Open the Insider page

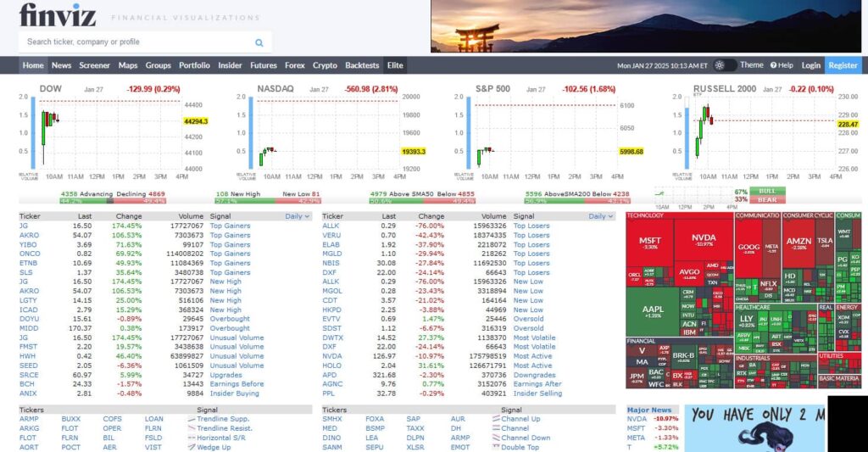(x=230, y=65)
